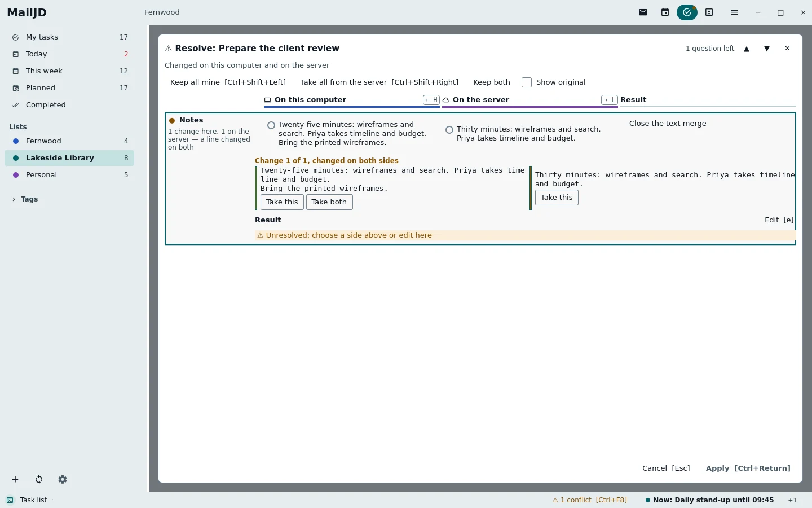Viewport: 812px width, 508px height.
Task: Click the 1 conflict status bar entry
Action: (590, 500)
